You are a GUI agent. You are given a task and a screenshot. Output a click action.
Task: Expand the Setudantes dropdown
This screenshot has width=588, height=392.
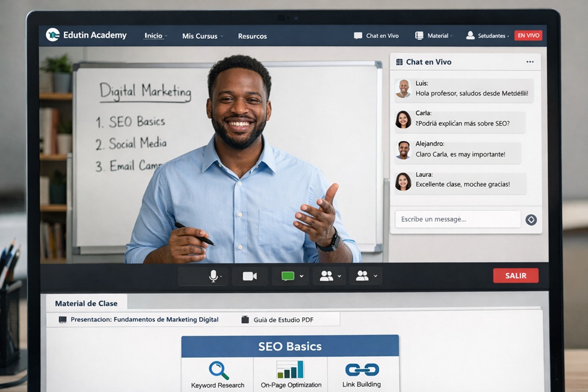click(487, 36)
